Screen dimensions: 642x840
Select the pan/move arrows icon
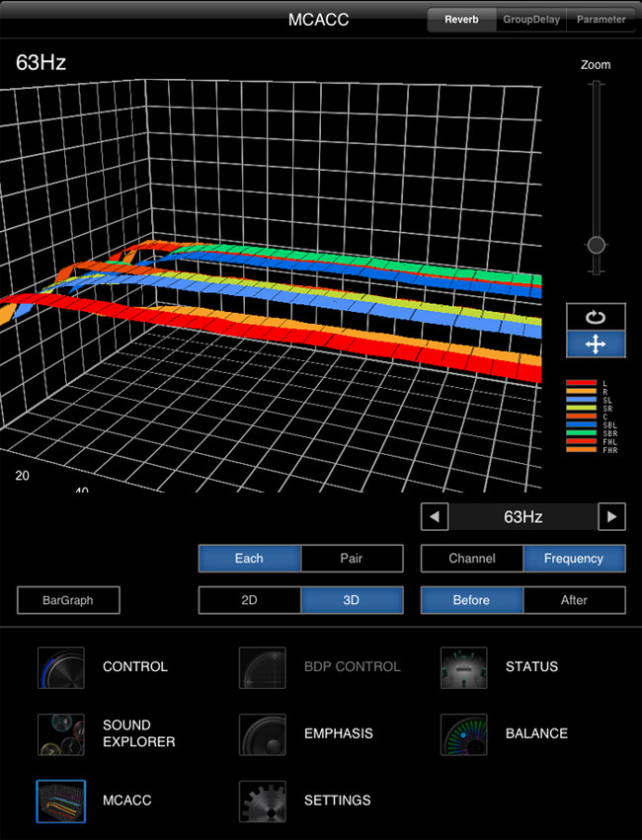click(x=596, y=344)
